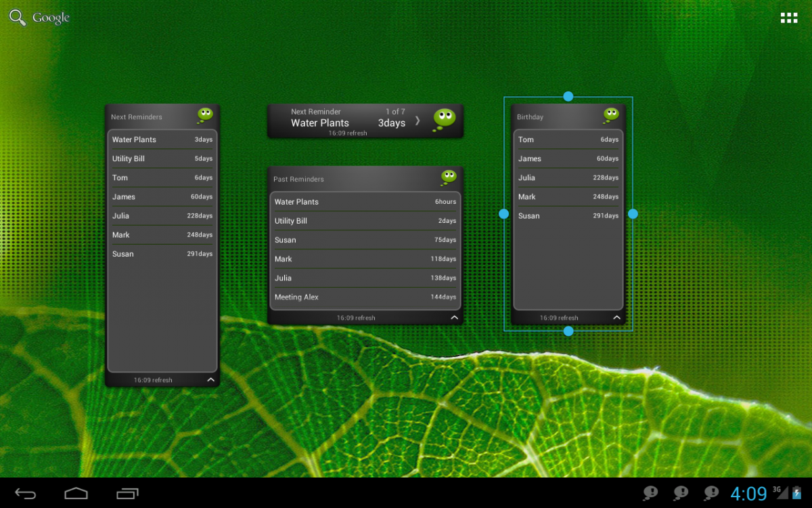Image resolution: width=812 pixels, height=508 pixels.
Task: Tap the Android home button
Action: click(x=76, y=493)
